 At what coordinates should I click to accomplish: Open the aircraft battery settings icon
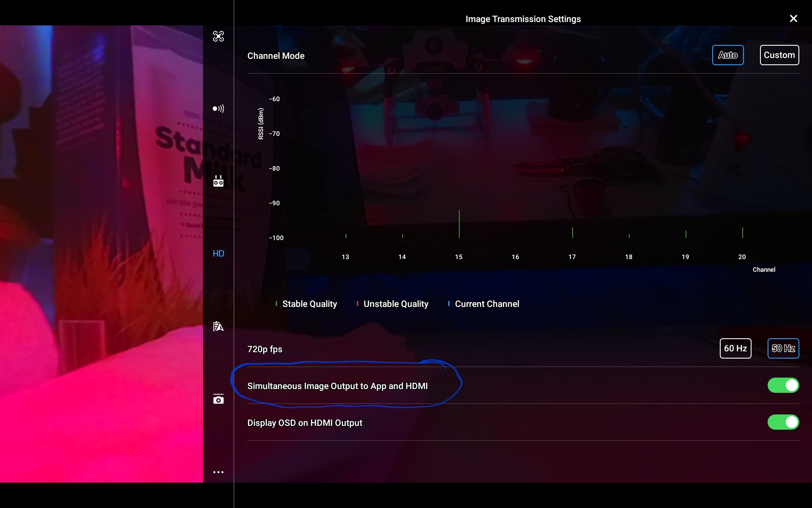(x=218, y=326)
